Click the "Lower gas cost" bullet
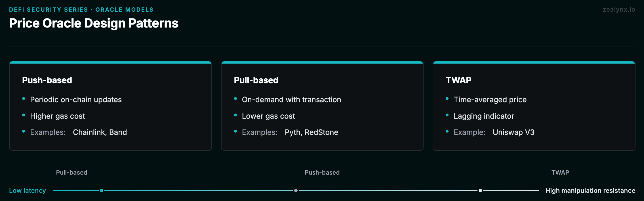 tap(268, 116)
